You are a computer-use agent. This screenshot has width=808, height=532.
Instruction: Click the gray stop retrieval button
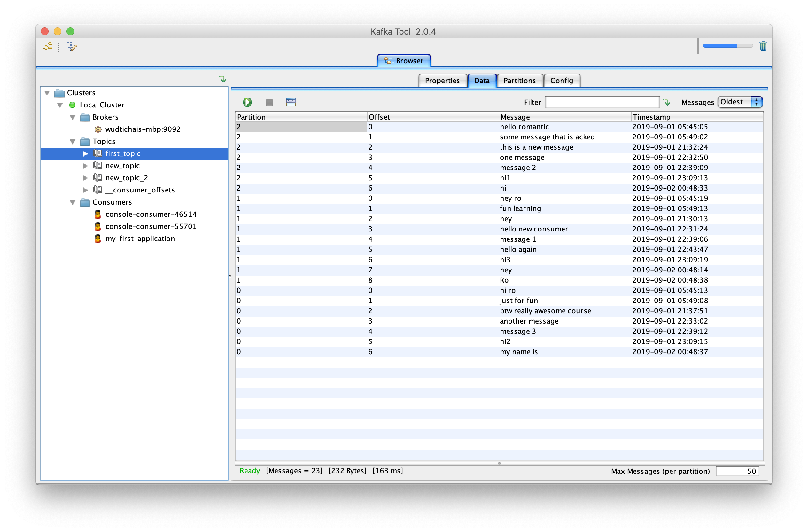269,103
